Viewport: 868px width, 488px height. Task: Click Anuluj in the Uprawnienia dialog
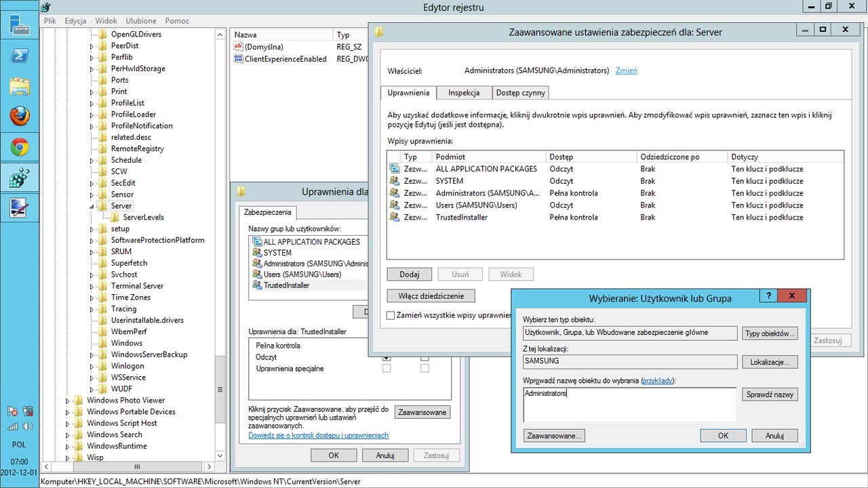click(385, 455)
